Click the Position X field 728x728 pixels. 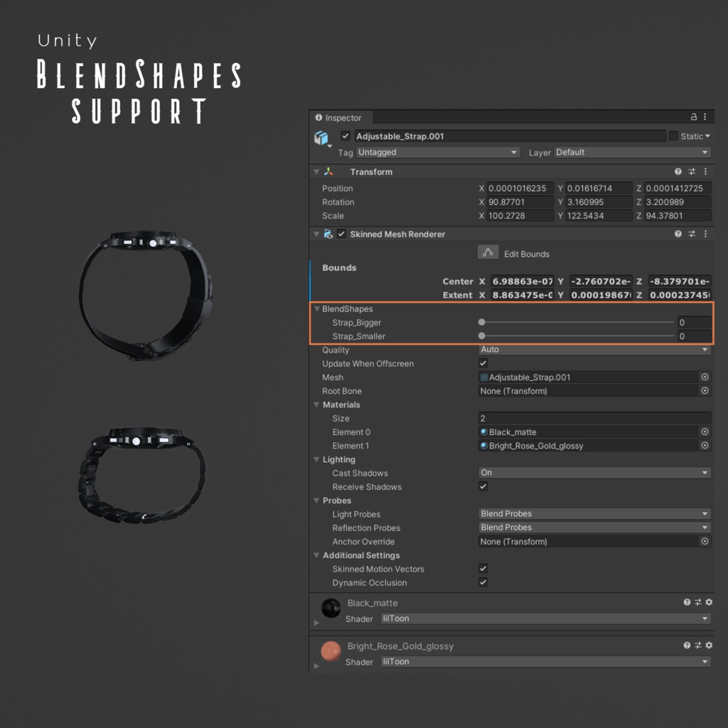(520, 188)
